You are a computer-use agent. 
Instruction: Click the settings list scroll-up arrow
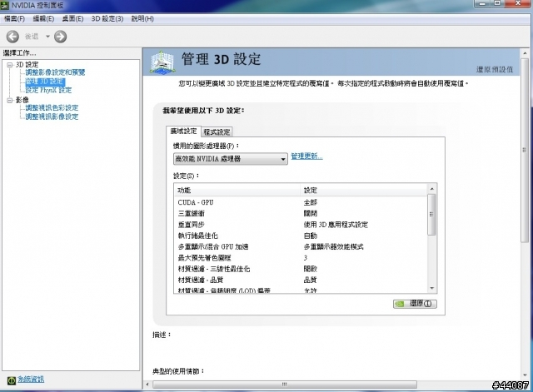tap(431, 189)
